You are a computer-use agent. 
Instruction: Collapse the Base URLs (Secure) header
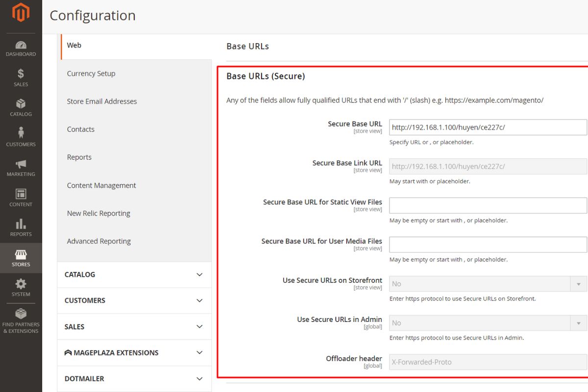[266, 76]
